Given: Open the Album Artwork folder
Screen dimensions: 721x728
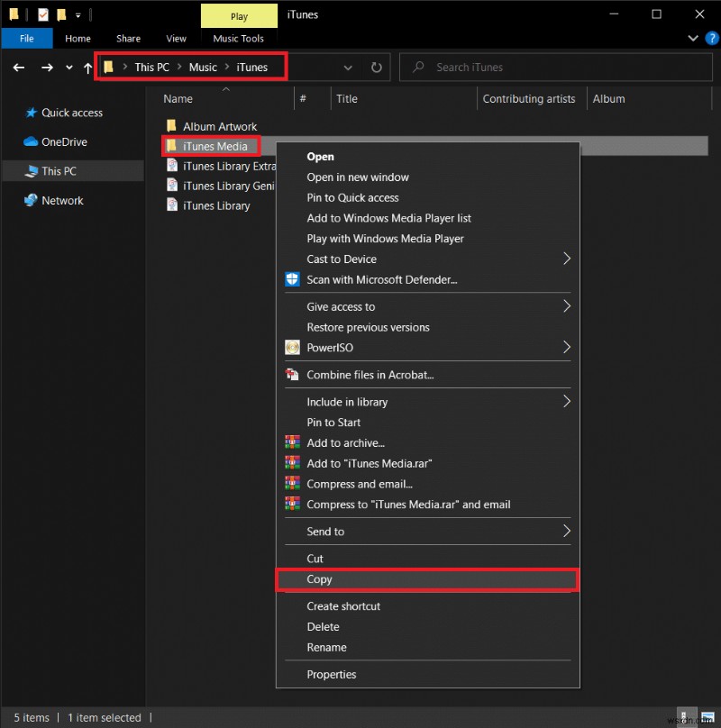Looking at the screenshot, I should point(219,127).
